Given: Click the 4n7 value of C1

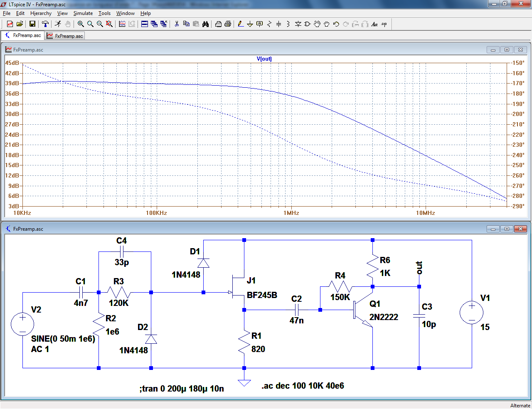Looking at the screenshot, I should coord(81,303).
